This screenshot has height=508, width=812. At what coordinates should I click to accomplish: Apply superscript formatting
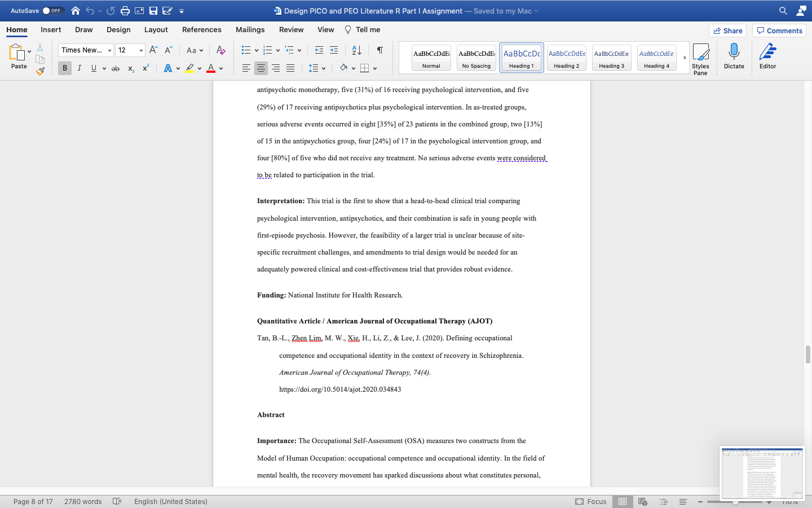coord(145,68)
